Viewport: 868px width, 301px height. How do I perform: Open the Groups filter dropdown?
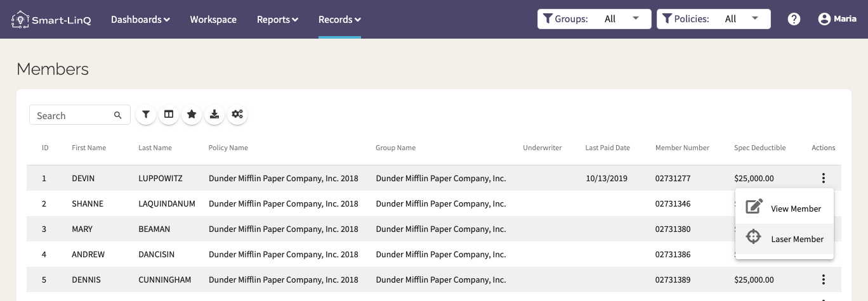(594, 19)
